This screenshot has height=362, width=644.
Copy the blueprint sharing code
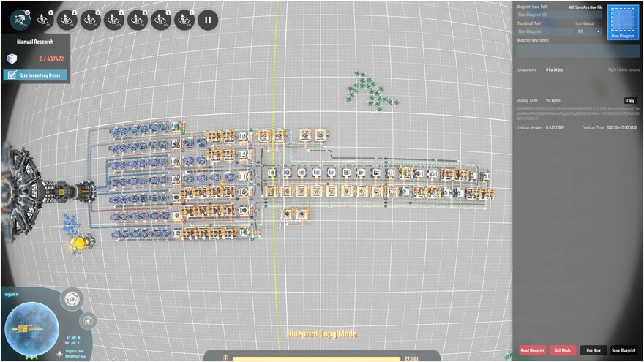(x=629, y=101)
